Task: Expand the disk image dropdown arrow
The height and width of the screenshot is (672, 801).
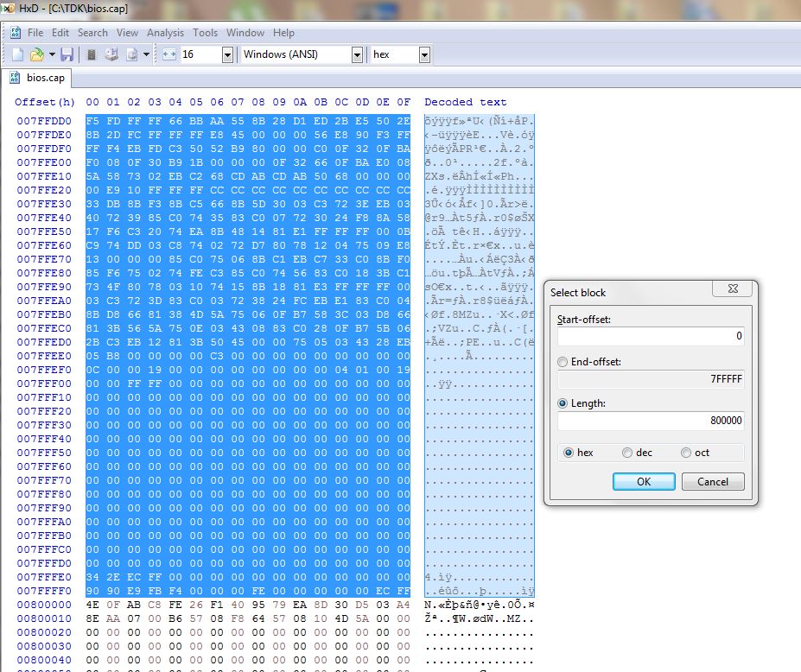Action: tap(146, 54)
